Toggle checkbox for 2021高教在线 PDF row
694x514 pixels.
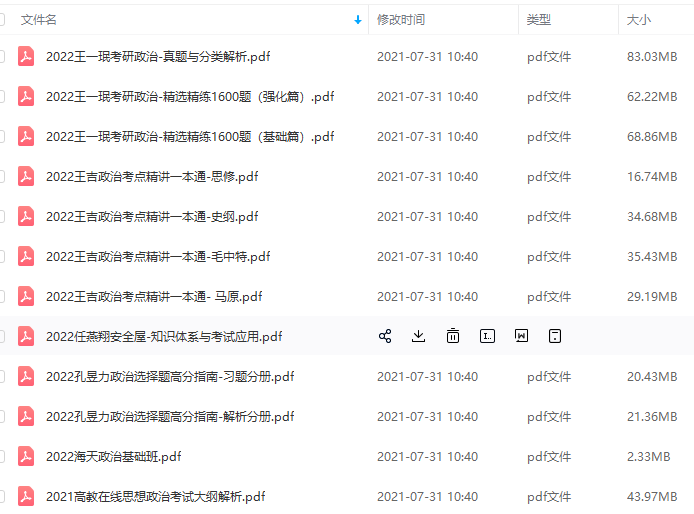(x=2, y=496)
